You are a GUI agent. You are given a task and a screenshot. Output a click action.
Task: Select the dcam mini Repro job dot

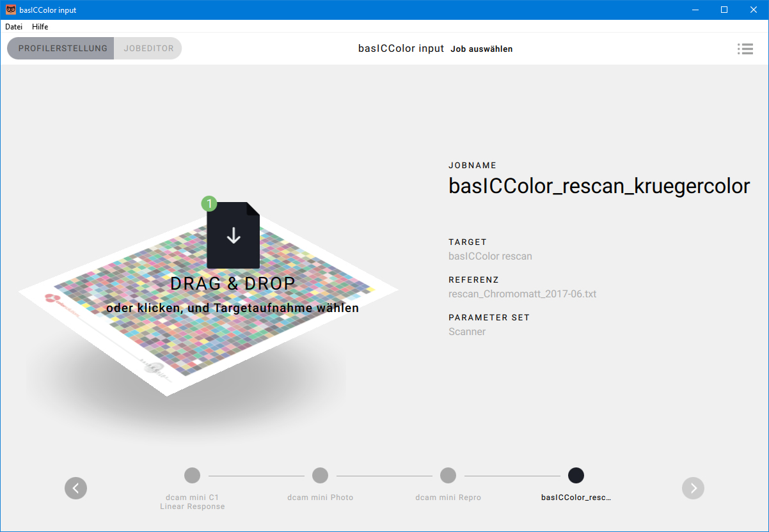(x=448, y=475)
